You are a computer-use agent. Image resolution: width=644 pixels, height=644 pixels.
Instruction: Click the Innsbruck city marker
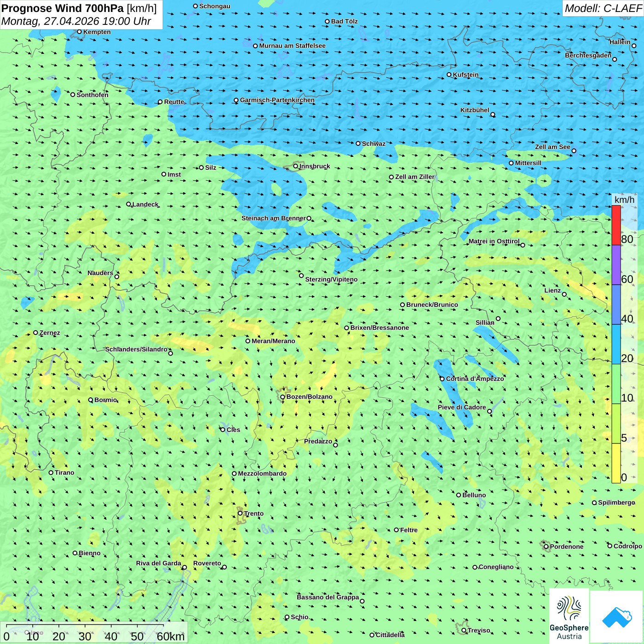tap(296, 166)
